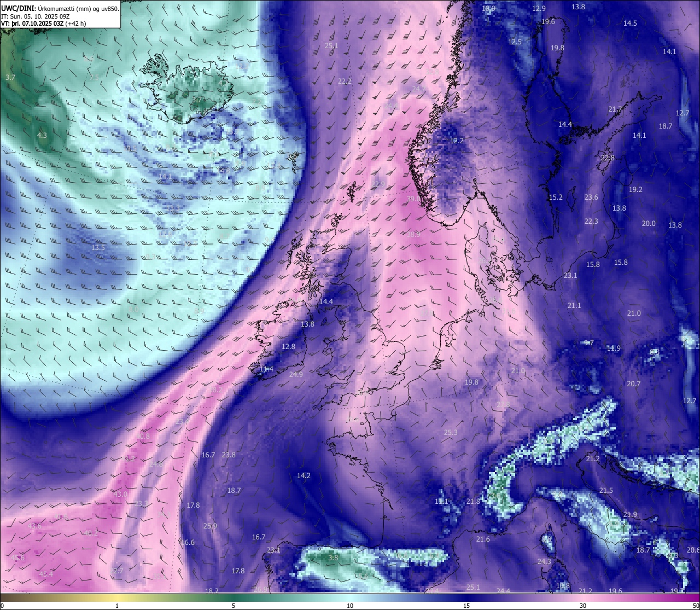This screenshot has width=700, height=610.
Task: Click the value 45.4 at the lower left
Action: (x=46, y=574)
